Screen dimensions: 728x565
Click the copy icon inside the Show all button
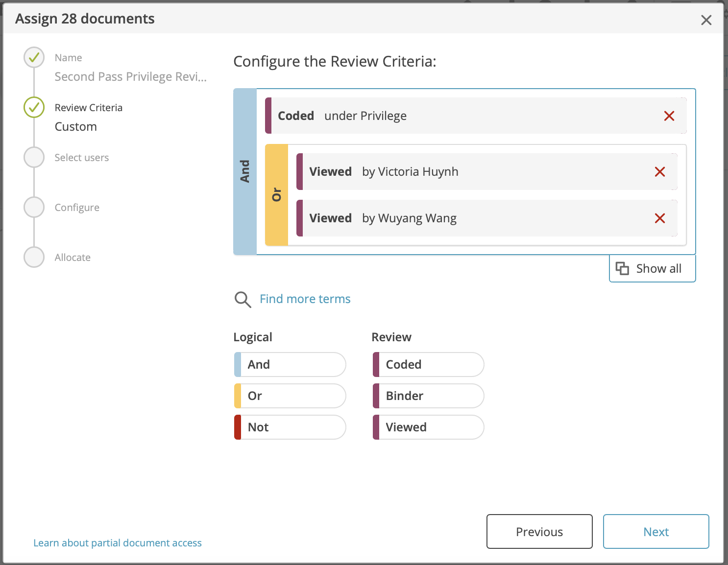pyautogui.click(x=622, y=268)
